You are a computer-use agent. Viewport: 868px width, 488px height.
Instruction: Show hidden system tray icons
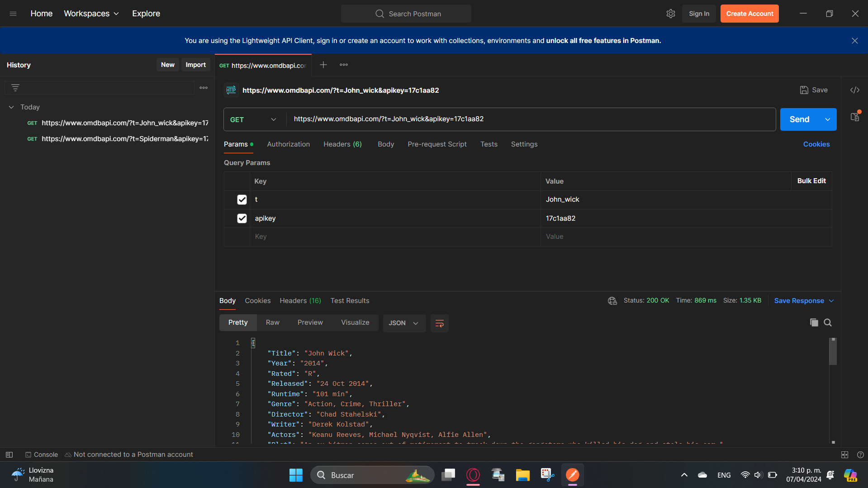point(684,475)
